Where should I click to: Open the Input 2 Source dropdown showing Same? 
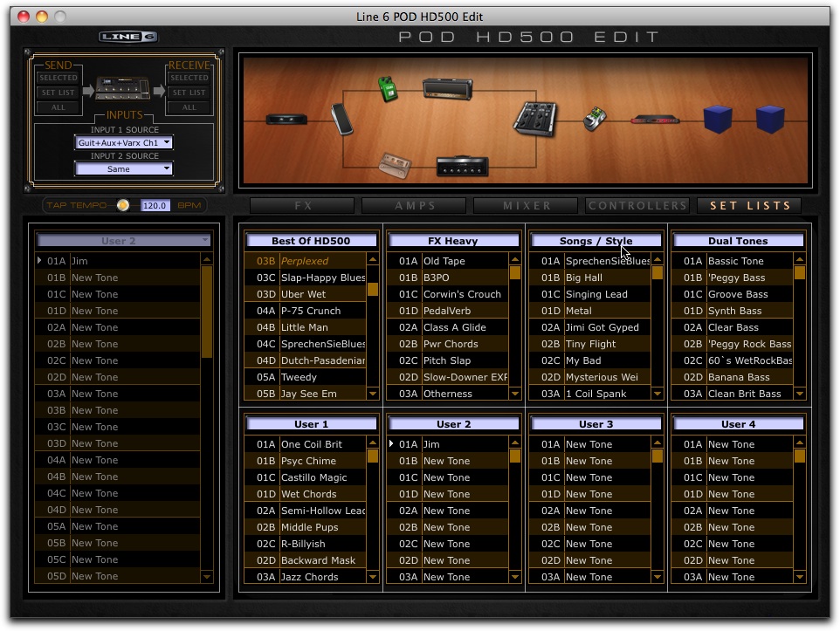coord(122,168)
